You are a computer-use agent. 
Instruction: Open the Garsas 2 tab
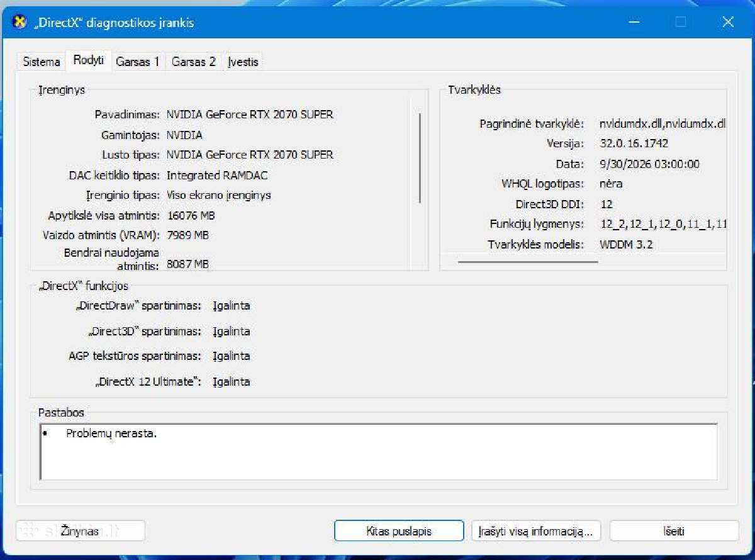[194, 62]
